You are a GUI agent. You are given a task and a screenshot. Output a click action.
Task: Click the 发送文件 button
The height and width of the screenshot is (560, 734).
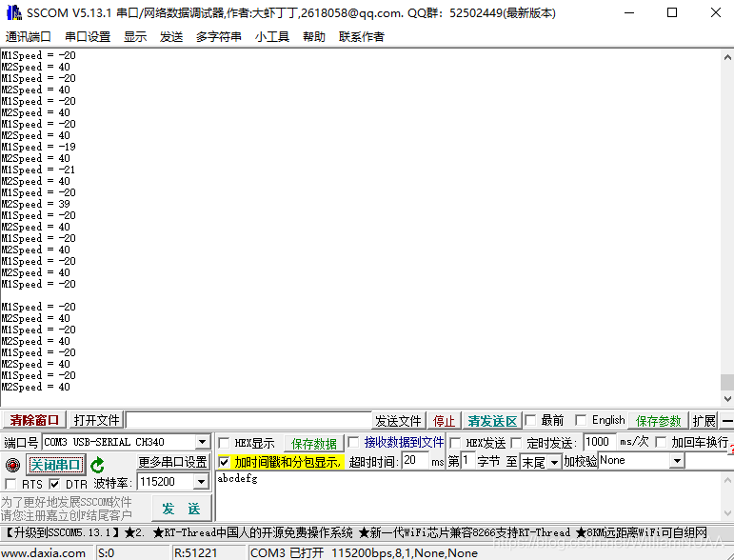pos(398,421)
